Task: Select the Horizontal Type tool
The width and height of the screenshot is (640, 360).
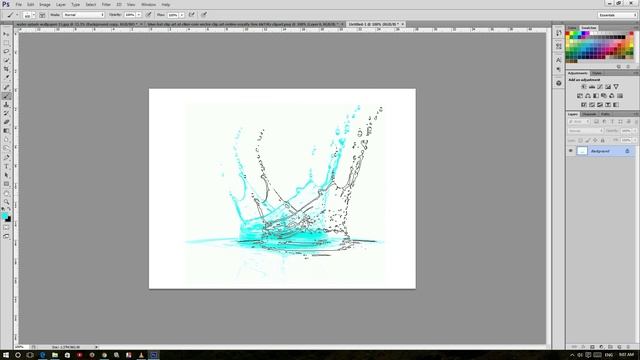Action: coord(6,167)
